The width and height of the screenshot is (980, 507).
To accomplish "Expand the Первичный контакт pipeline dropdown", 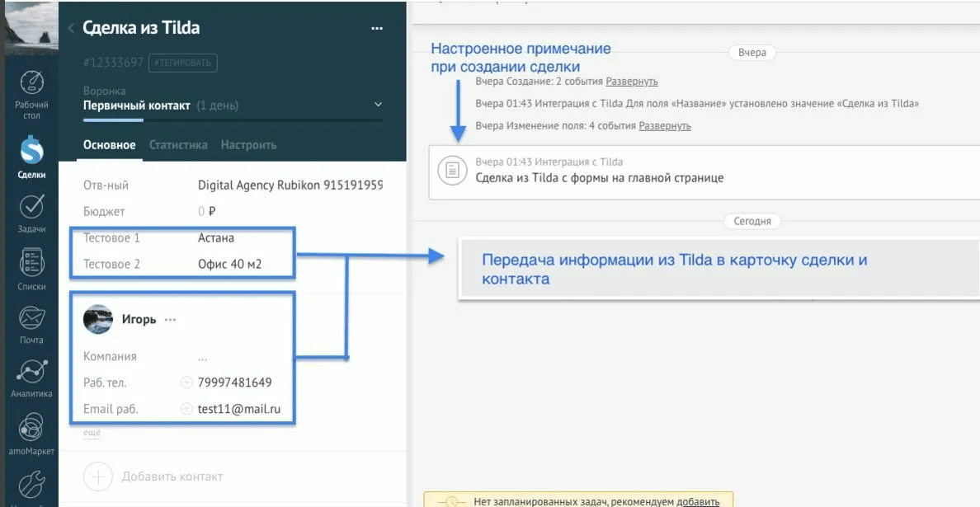I will [x=378, y=104].
